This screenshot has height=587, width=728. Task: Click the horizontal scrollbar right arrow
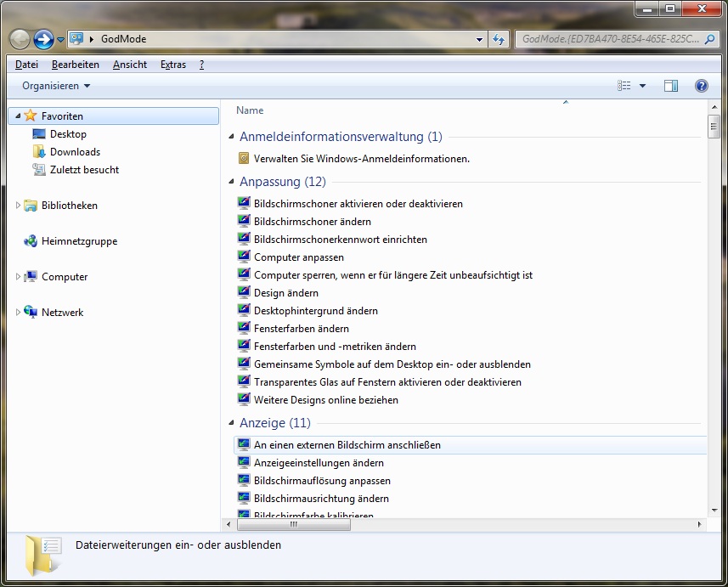[700, 524]
